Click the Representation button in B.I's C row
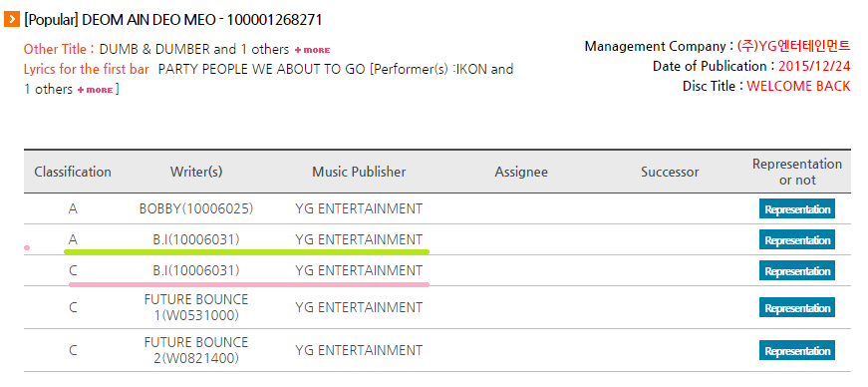Image resolution: width=868 pixels, height=387 pixels. tap(796, 271)
